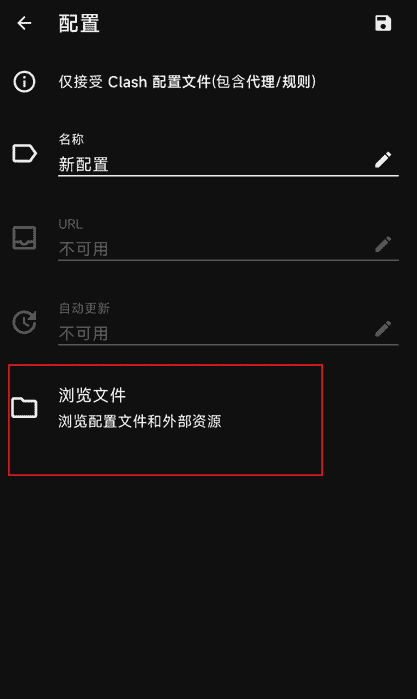Click the folder icon for 浏览文件
417x699 pixels.
tap(24, 407)
